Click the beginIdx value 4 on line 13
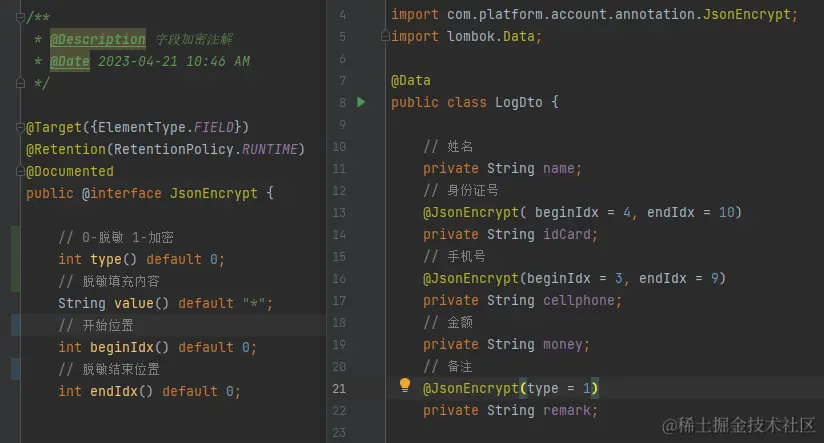Image resolution: width=824 pixels, height=443 pixels. 627,212
